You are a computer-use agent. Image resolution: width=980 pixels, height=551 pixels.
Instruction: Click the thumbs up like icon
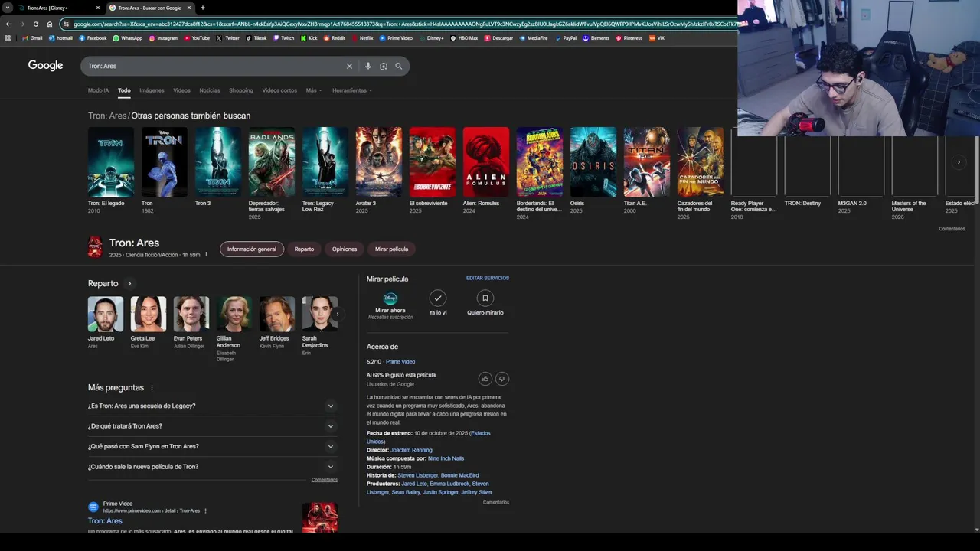pyautogui.click(x=485, y=379)
